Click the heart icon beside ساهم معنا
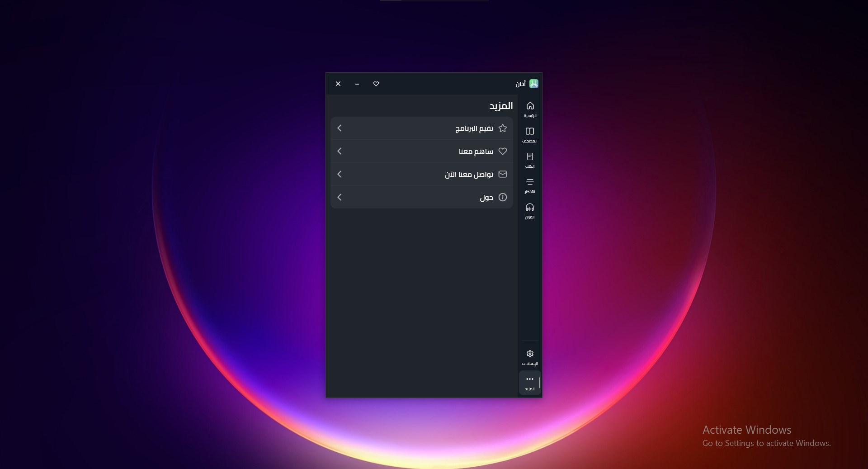The width and height of the screenshot is (868, 469). (x=503, y=152)
